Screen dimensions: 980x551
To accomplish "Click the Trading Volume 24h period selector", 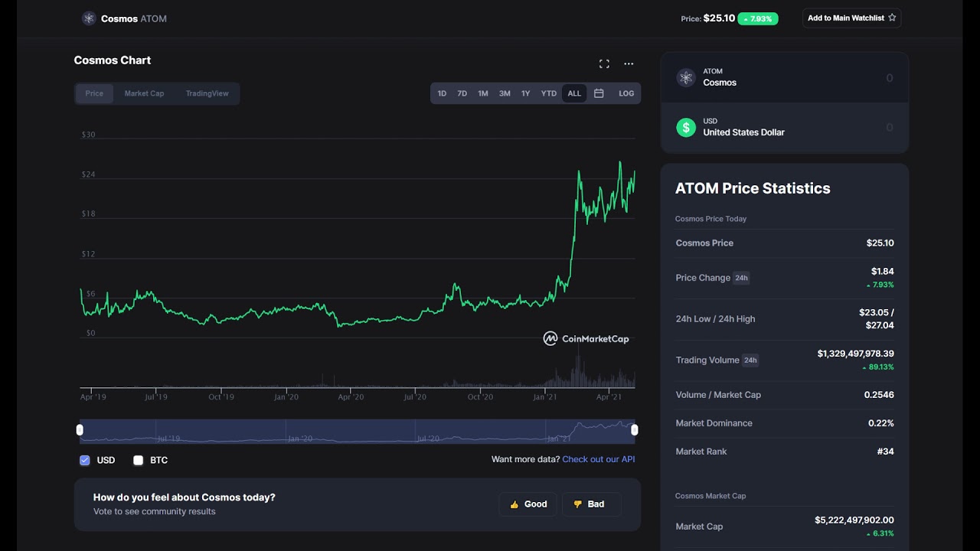I will coord(750,360).
